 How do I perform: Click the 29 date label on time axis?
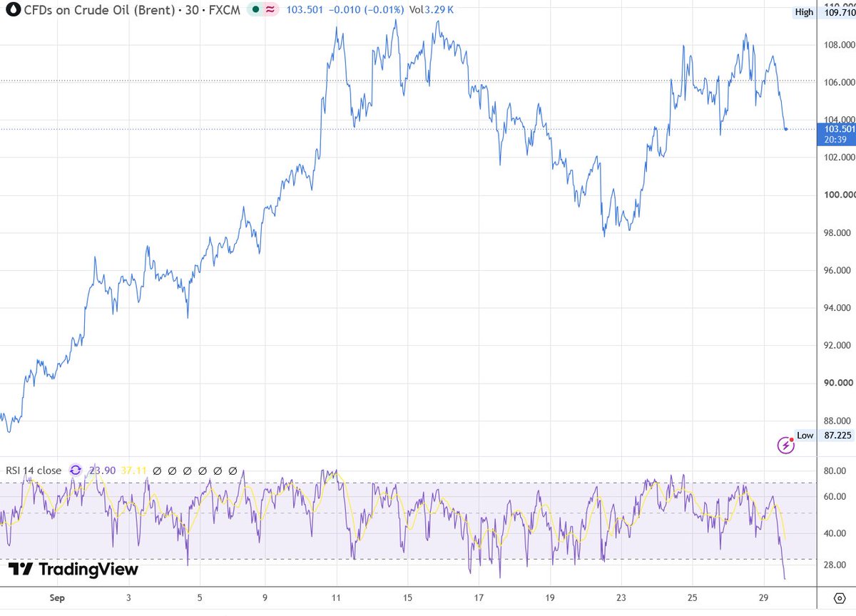click(764, 597)
